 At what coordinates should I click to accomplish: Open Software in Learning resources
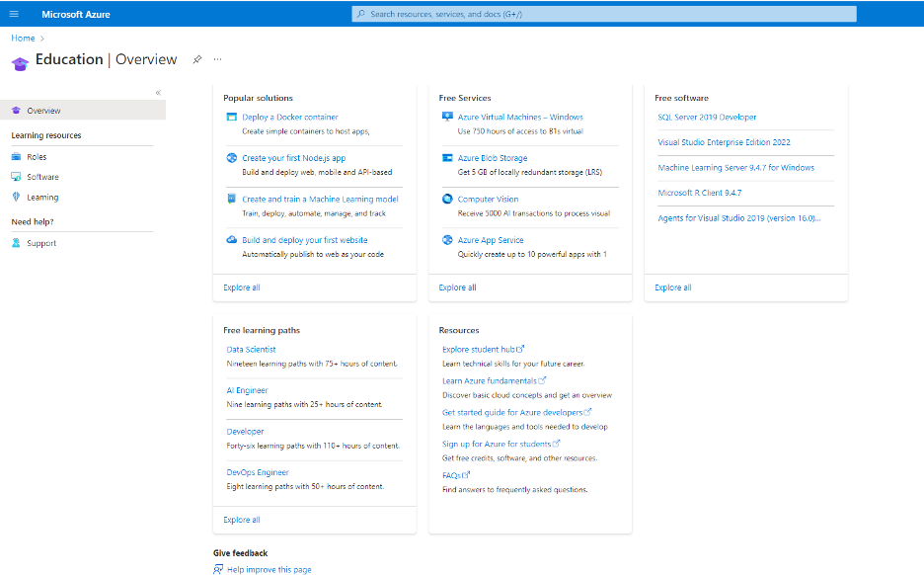(x=42, y=177)
